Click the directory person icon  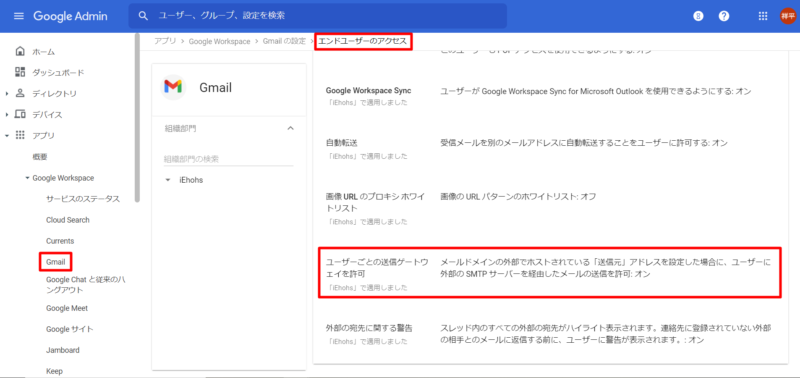click(20, 93)
